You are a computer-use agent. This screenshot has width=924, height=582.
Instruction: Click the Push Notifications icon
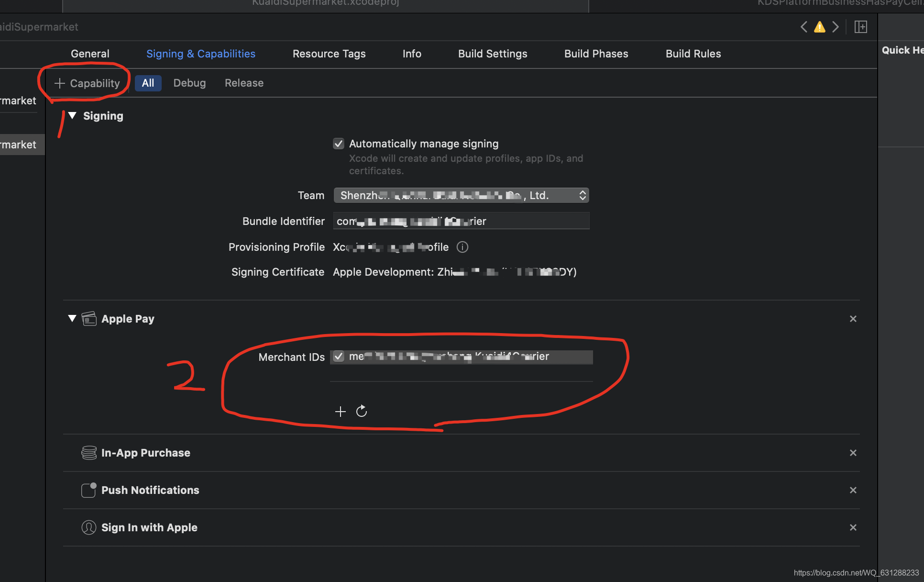coord(89,490)
